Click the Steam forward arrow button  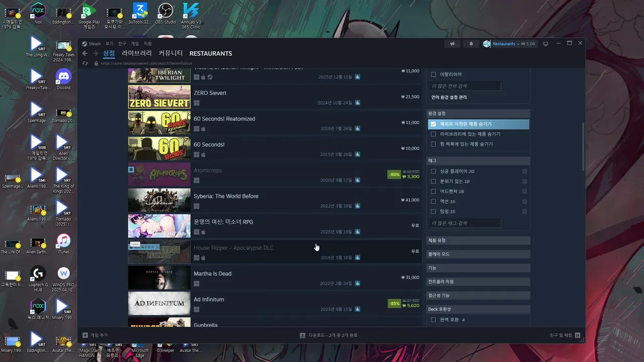click(95, 53)
